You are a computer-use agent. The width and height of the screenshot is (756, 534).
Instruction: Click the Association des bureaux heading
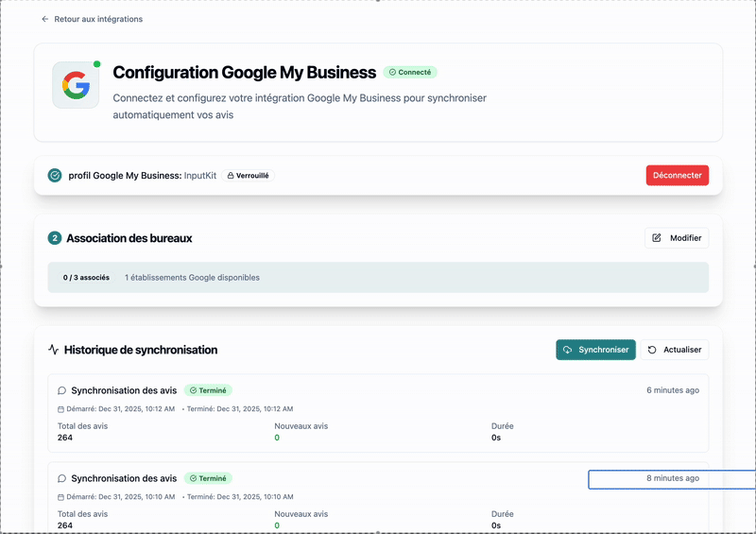pyautogui.click(x=129, y=238)
